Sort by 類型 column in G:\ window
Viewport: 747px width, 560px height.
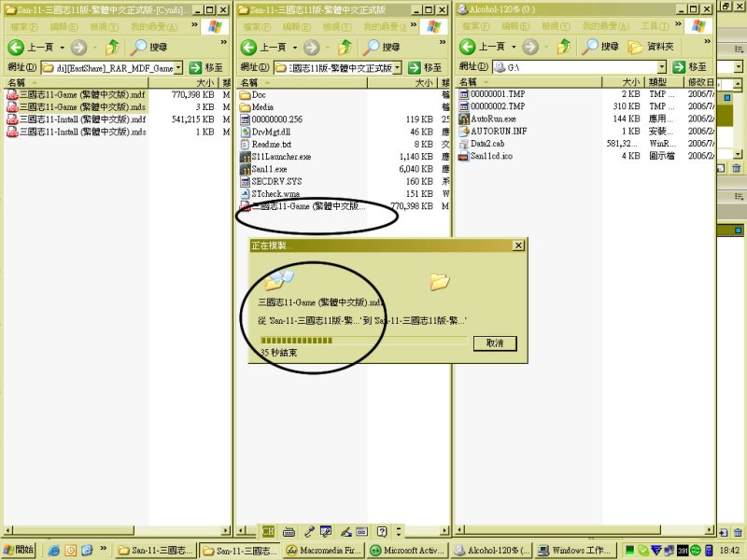click(664, 82)
